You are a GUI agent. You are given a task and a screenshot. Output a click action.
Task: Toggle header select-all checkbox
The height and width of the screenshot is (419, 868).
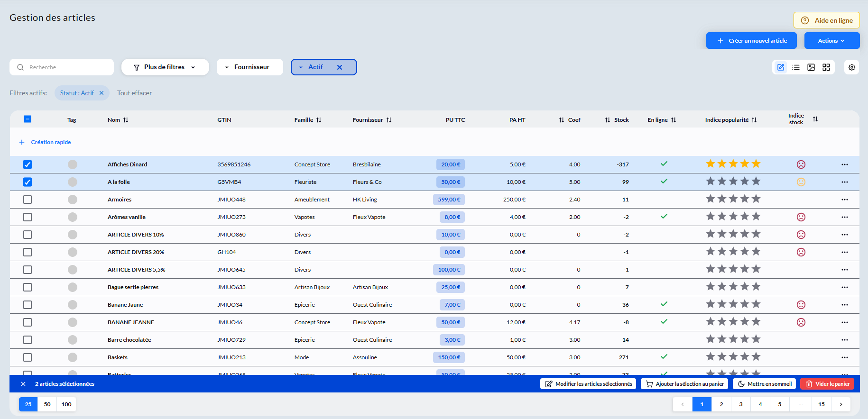tap(28, 119)
